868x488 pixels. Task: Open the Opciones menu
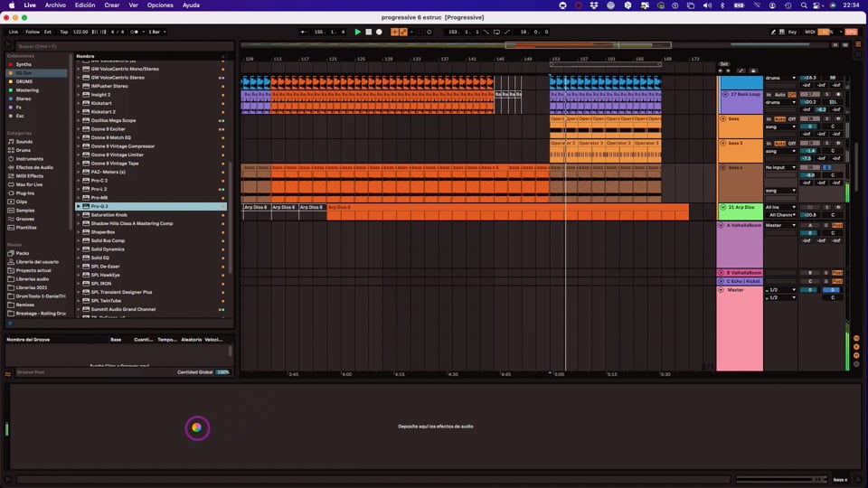160,5
